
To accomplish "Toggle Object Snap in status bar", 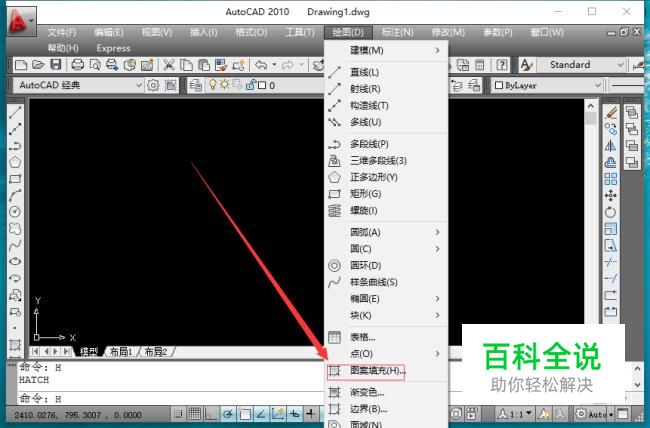I will pos(245,413).
